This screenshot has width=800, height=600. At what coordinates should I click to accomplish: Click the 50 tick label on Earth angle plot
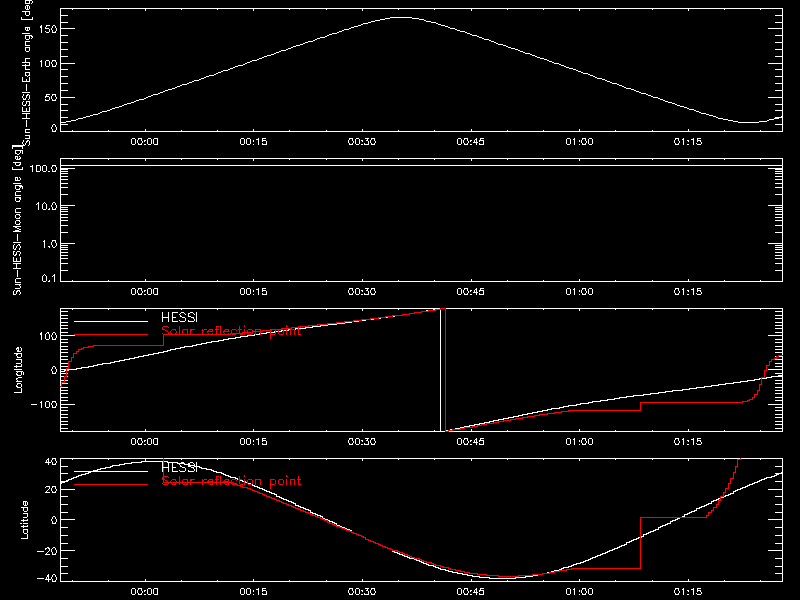(51, 97)
